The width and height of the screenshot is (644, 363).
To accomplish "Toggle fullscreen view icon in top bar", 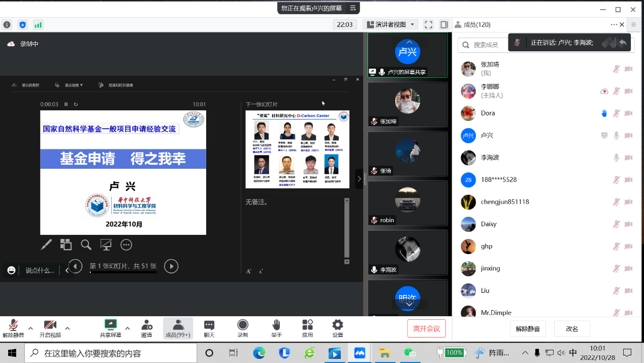I will [x=428, y=24].
